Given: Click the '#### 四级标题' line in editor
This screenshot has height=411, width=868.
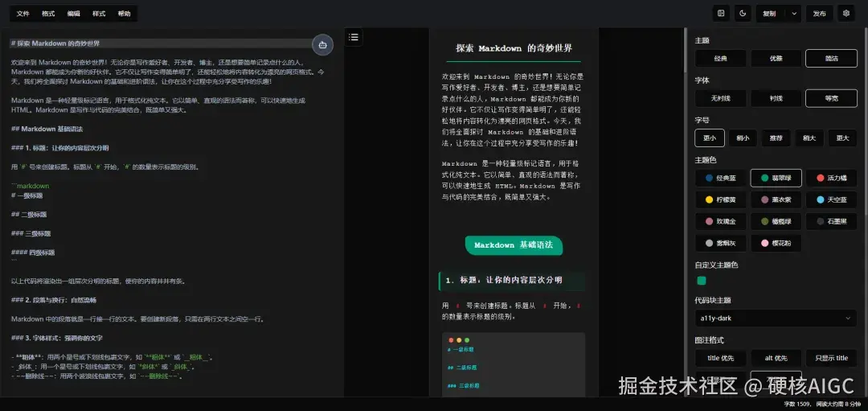Looking at the screenshot, I should pos(33,253).
